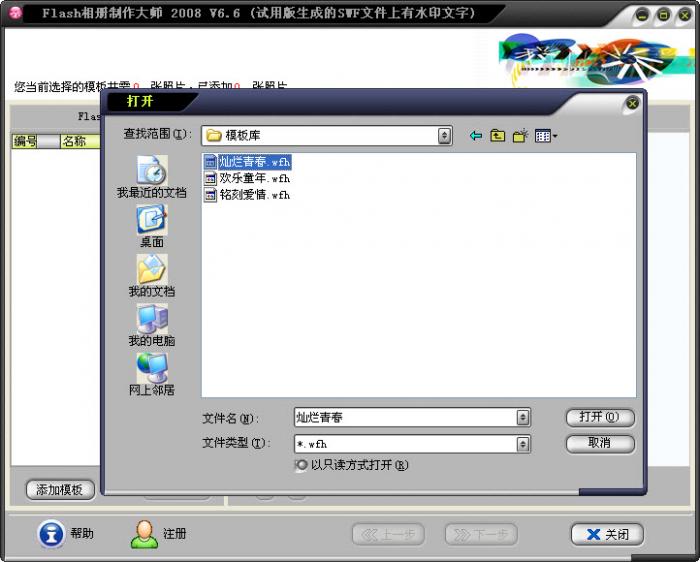Go to Desktop (桌面) location

[152, 227]
